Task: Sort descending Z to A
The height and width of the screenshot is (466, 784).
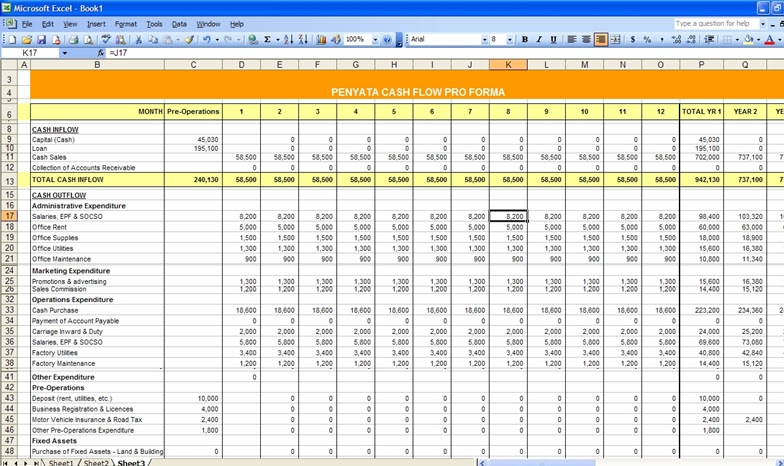Action: coord(303,40)
